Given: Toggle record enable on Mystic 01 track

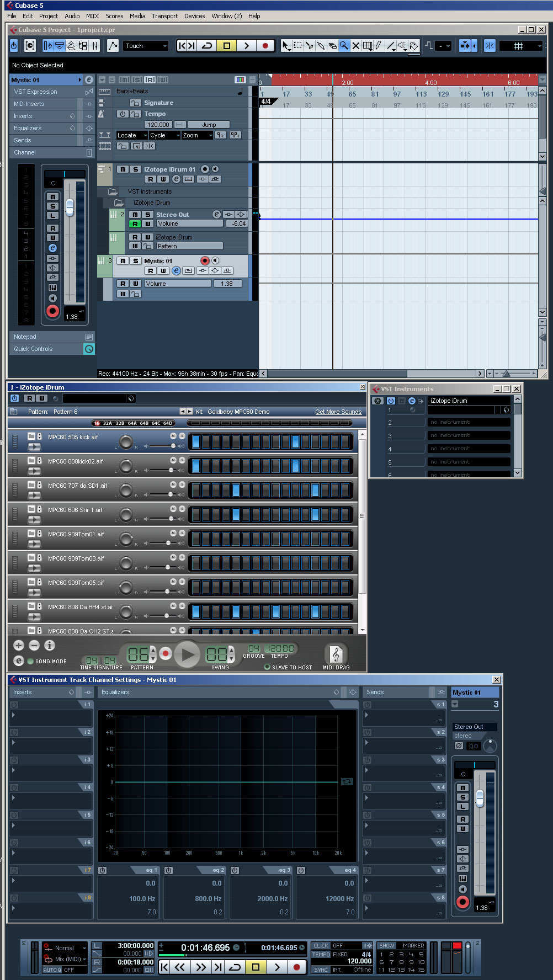Looking at the screenshot, I should 205,260.
